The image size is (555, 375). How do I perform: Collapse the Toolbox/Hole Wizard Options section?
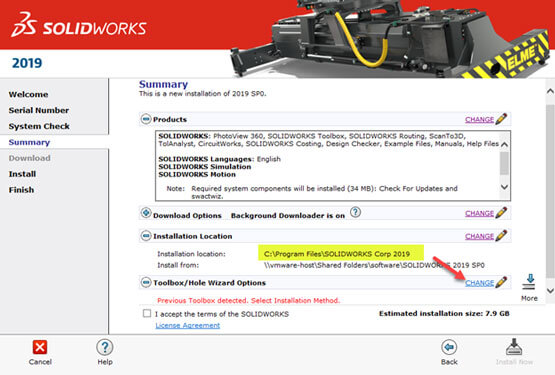(x=146, y=282)
